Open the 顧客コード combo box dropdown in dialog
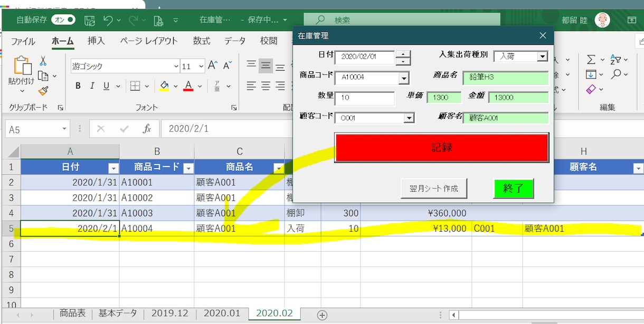Image resolution: width=644 pixels, height=324 pixels. tap(409, 118)
